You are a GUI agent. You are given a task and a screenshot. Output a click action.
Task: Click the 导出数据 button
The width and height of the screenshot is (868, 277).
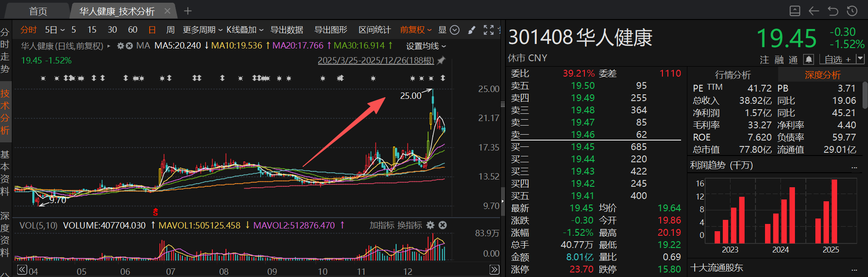click(x=287, y=30)
